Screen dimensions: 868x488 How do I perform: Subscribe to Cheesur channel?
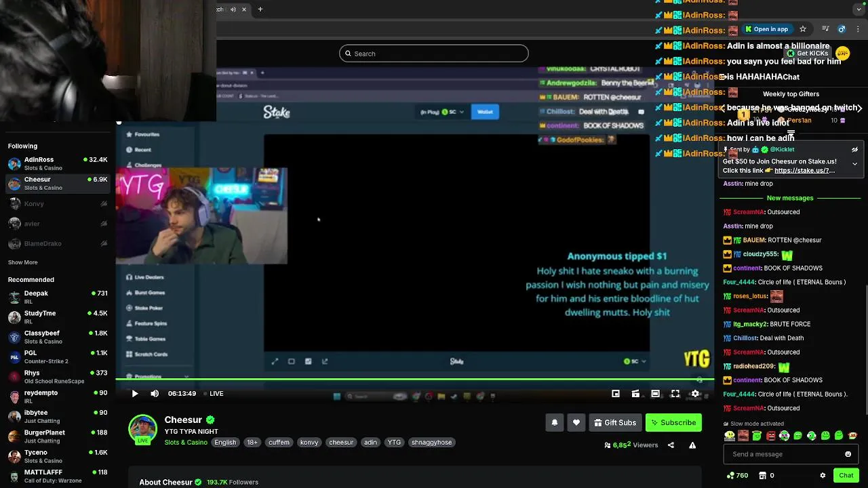[x=673, y=422]
